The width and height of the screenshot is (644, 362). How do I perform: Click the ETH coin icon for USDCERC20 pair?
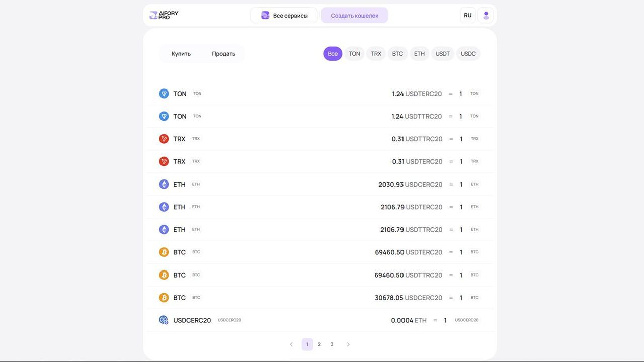point(164,184)
